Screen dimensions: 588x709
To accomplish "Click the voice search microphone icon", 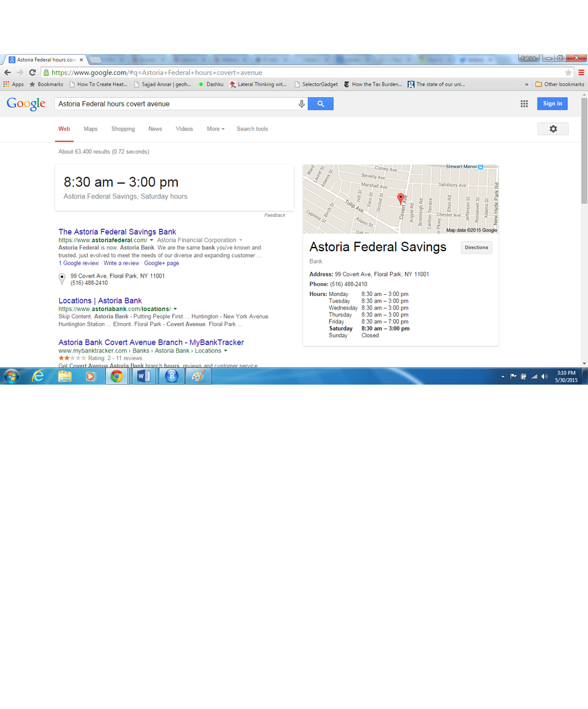I will click(301, 104).
